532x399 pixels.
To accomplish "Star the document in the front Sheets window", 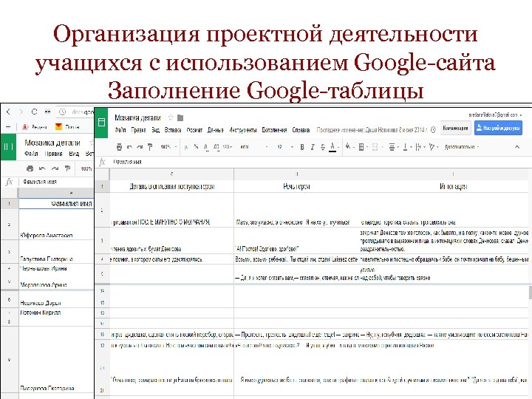I will click(x=171, y=117).
